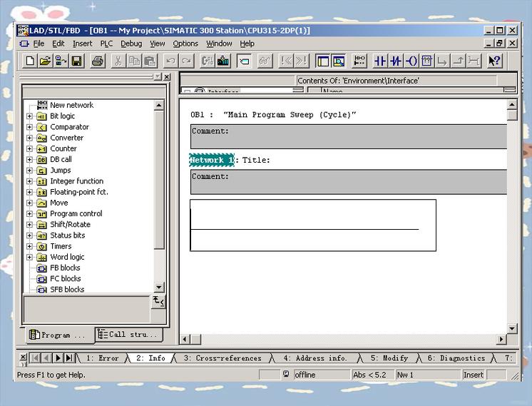Click the Cut scissors icon
532x406 pixels.
pyautogui.click(x=118, y=61)
